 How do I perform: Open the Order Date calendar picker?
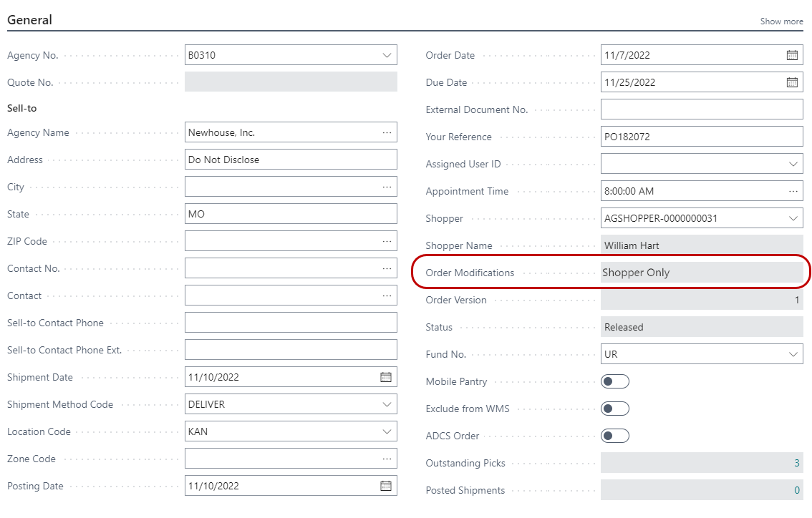(792, 55)
